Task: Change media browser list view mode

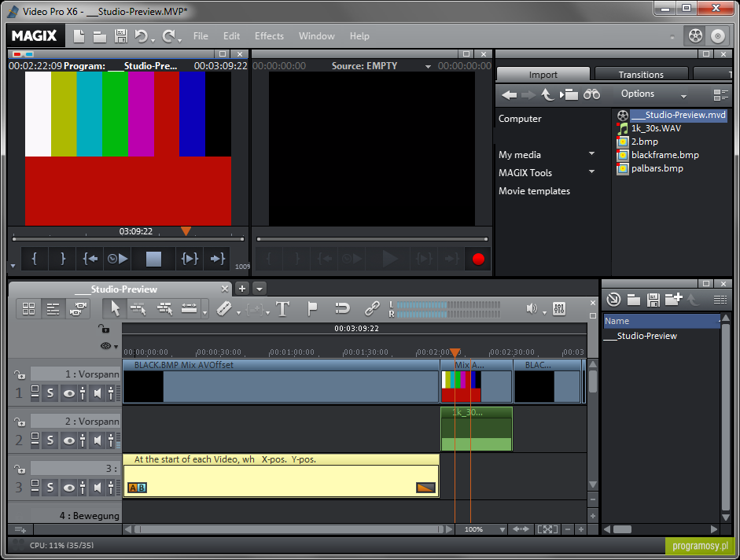Action: 720,95
